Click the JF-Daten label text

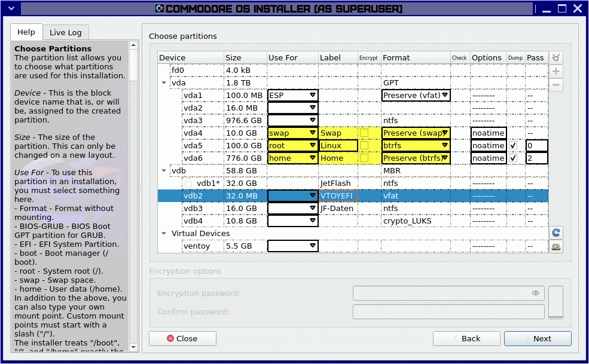[337, 208]
